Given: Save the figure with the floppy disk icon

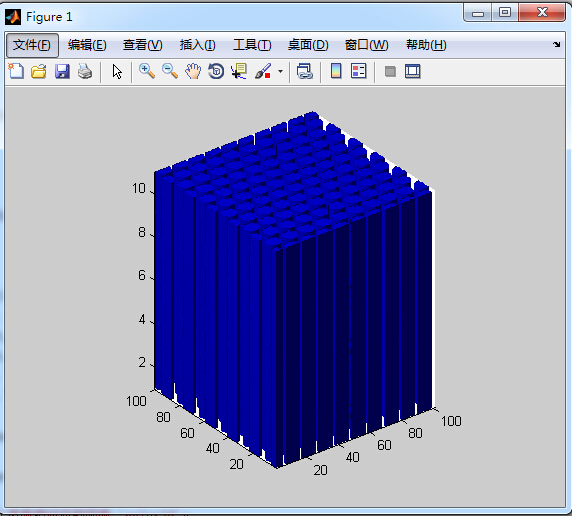Looking at the screenshot, I should pyautogui.click(x=62, y=71).
